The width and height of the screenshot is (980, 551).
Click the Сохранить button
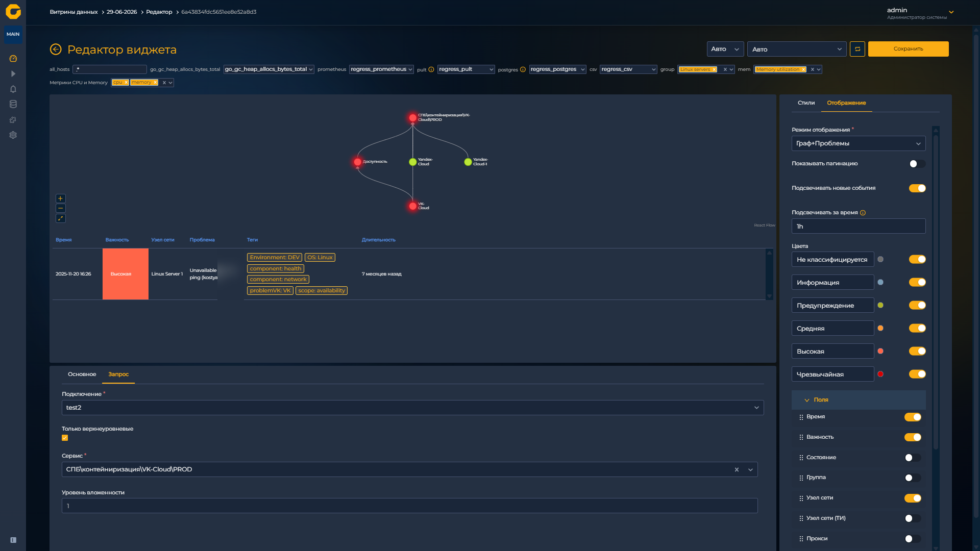[x=908, y=49]
